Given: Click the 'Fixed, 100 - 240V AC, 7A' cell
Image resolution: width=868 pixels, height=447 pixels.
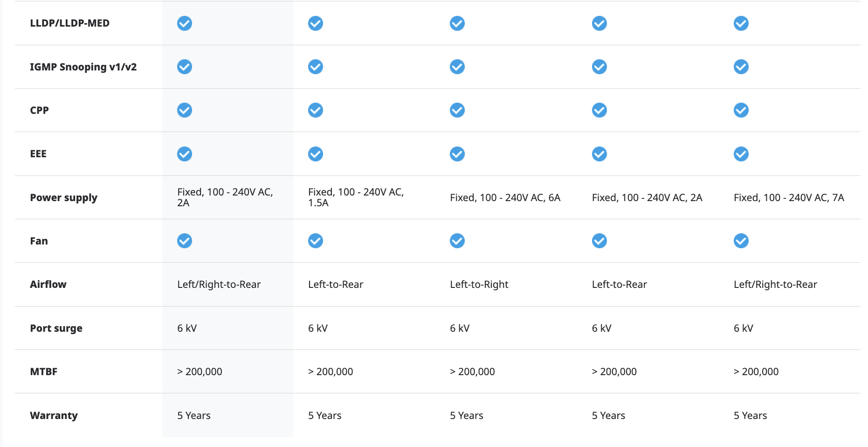Looking at the screenshot, I should pyautogui.click(x=789, y=197).
